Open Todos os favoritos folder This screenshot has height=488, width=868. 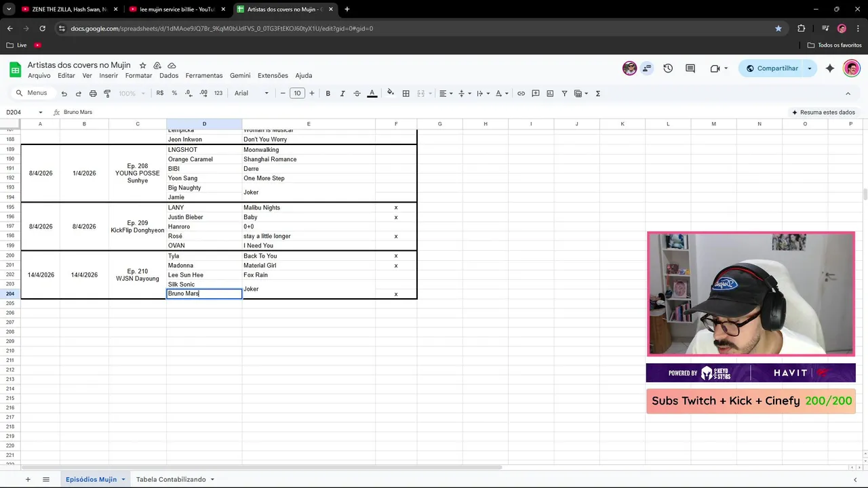click(834, 45)
